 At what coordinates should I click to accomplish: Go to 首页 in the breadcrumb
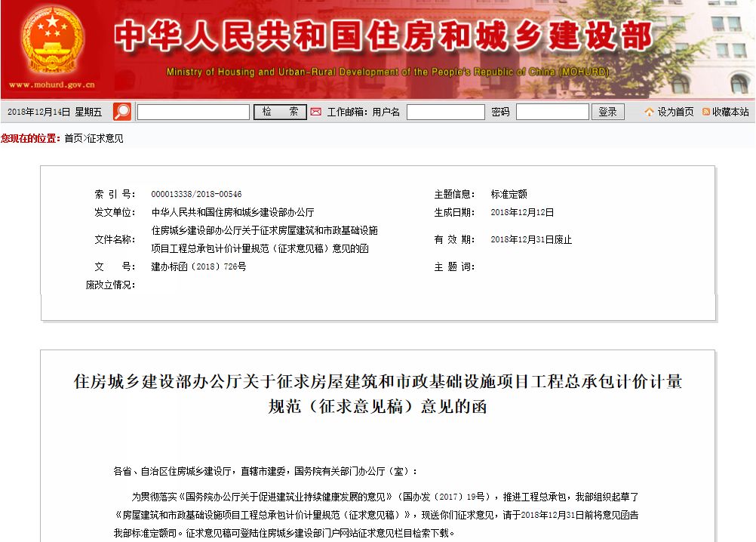73,138
